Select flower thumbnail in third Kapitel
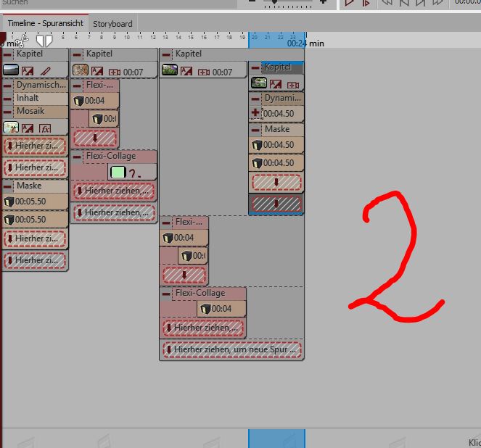 169,70
